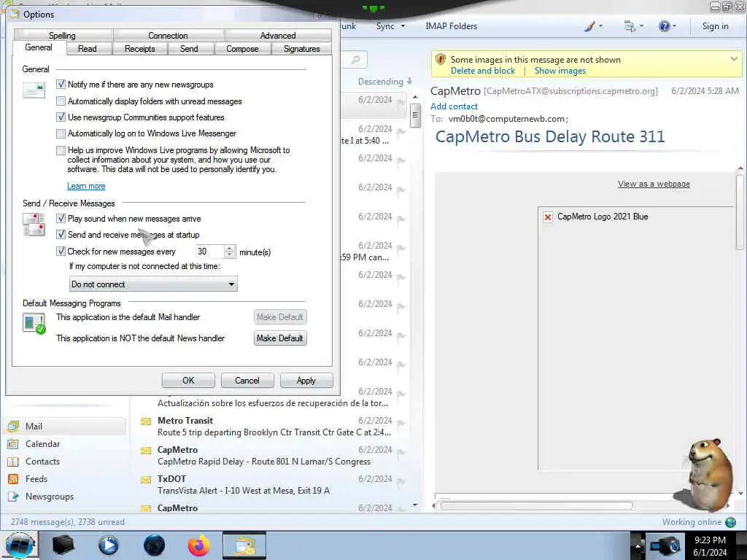Image resolution: width=747 pixels, height=560 pixels.
Task: Toggle Descending sort order arrow
Action: pos(409,82)
